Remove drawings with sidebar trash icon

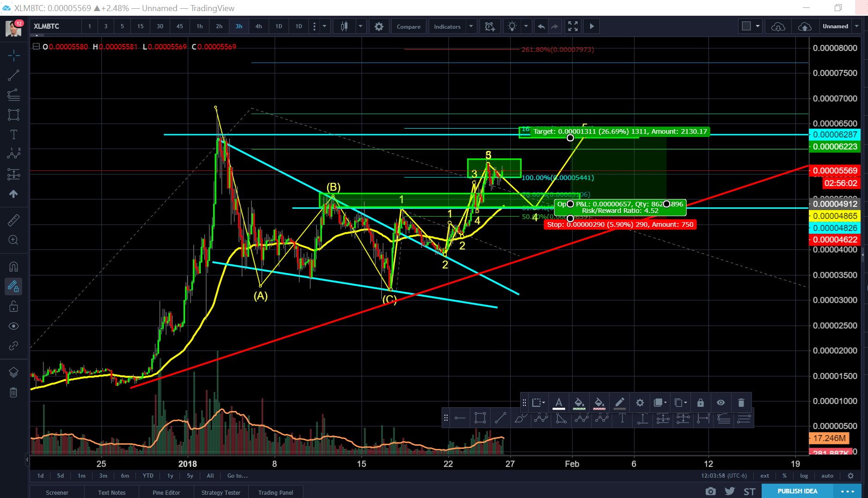tap(13, 392)
